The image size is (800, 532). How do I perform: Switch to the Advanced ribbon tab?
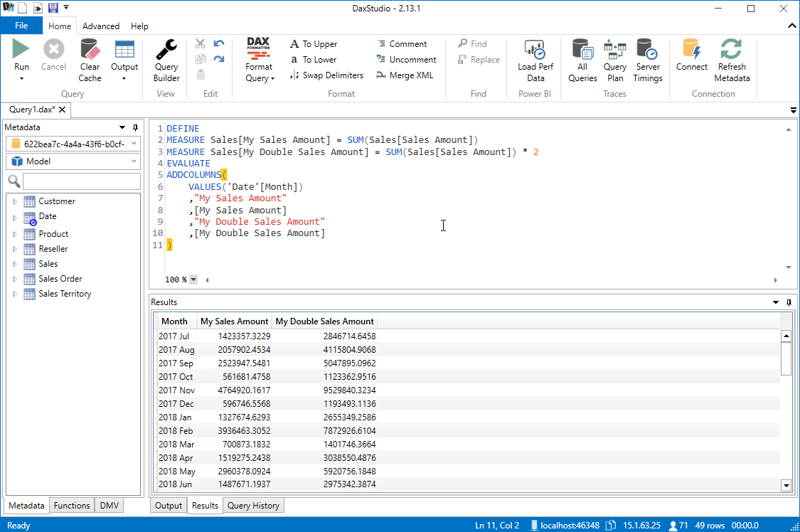click(x=101, y=26)
